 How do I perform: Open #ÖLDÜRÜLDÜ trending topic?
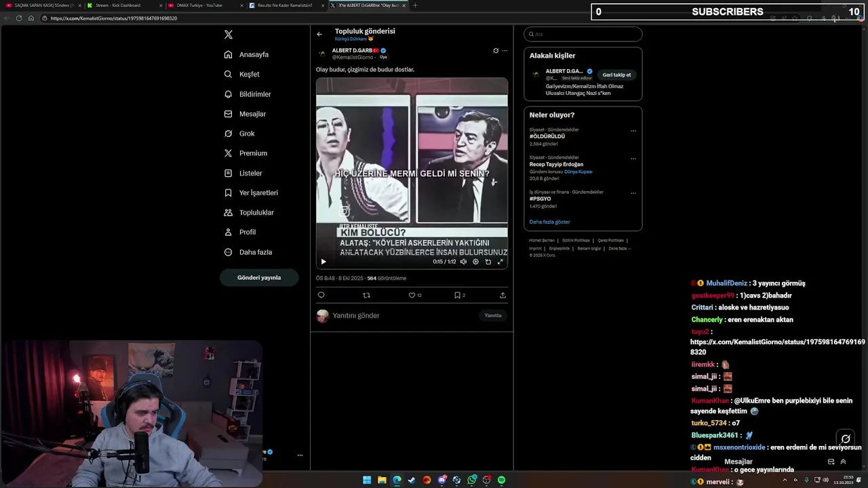547,136
